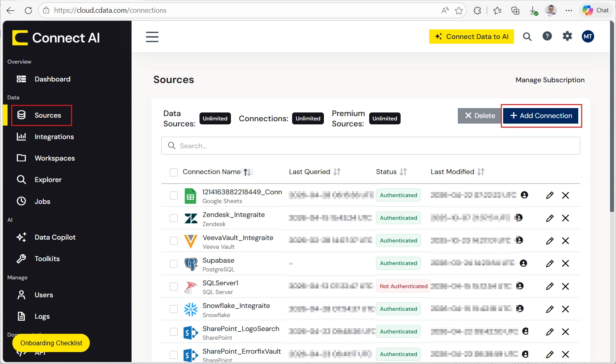Open Users management page
This screenshot has height=364, width=616.
pos(35,295)
